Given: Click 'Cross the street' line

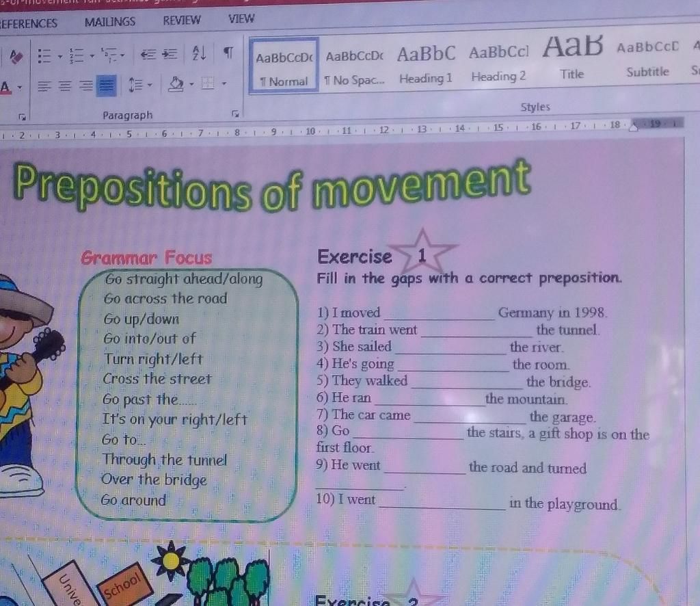Looking at the screenshot, I should 157,379.
